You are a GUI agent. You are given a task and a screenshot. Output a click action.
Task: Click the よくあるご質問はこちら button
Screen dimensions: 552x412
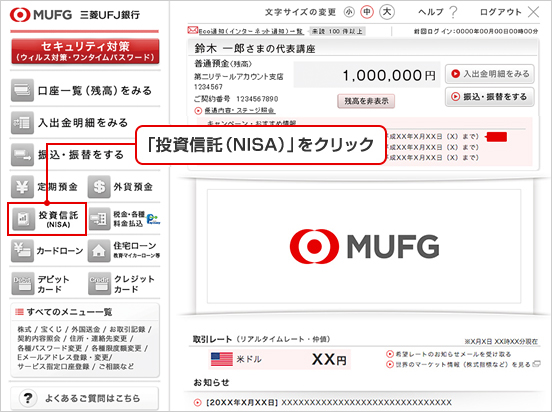84,398
